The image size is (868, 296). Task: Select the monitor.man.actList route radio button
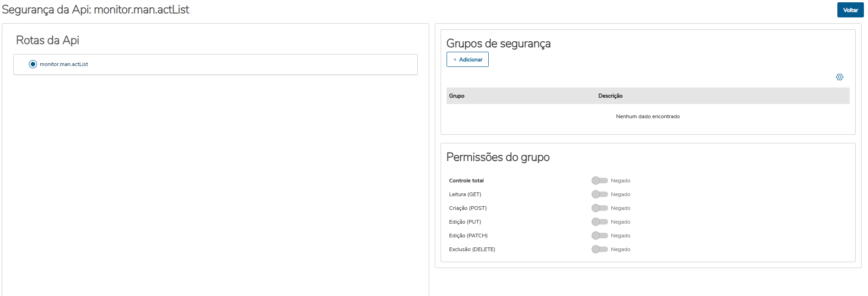[x=33, y=64]
